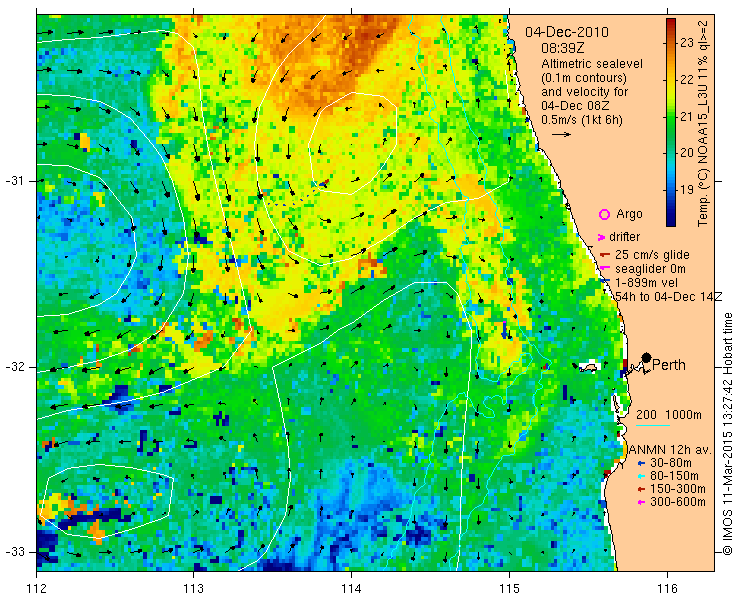This screenshot has width=740, height=600.
Task: Click the longitude axis label '113'
Action: (x=193, y=589)
